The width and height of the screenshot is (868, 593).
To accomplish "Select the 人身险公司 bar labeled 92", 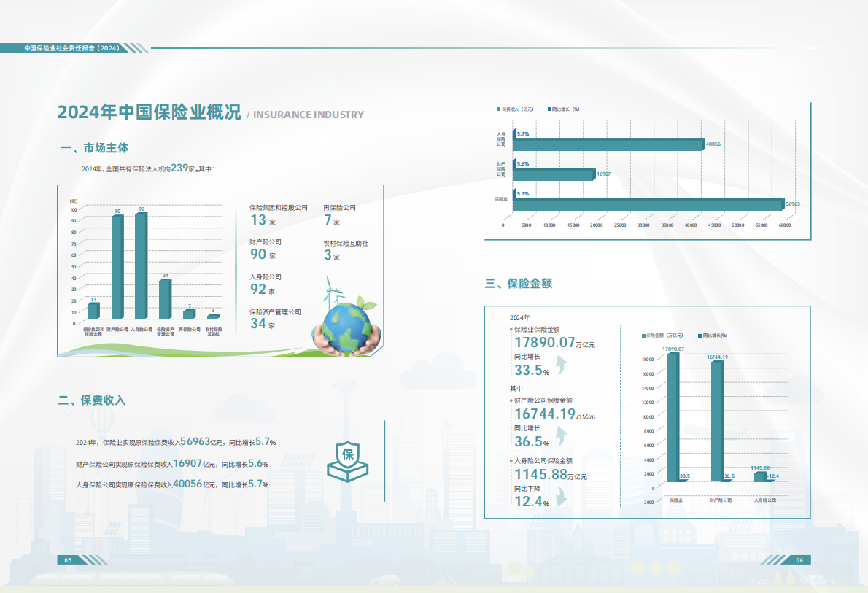I will pyautogui.click(x=141, y=266).
